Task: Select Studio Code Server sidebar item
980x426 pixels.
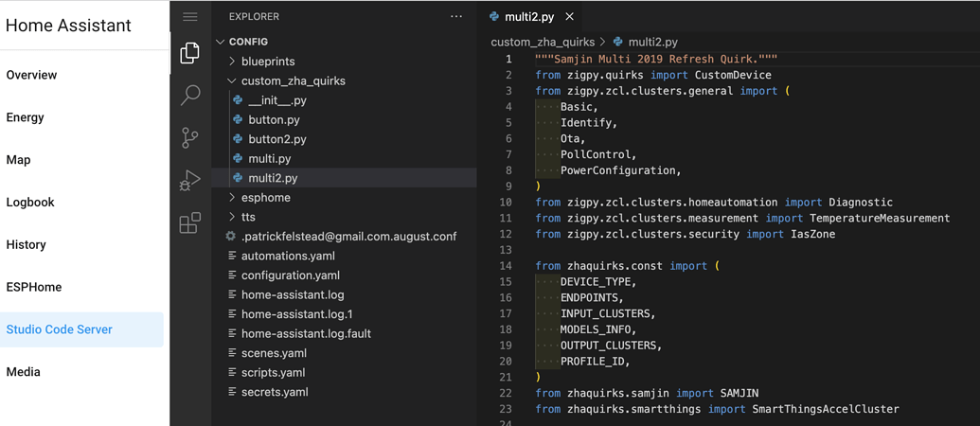Action: pos(81,329)
